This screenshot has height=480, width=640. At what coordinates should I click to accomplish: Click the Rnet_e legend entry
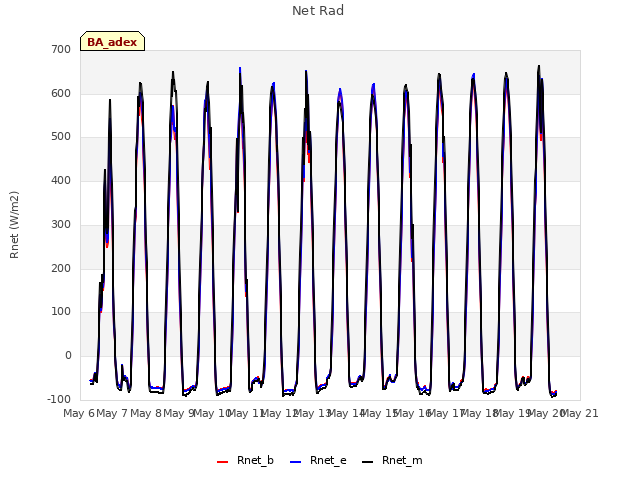point(318,461)
